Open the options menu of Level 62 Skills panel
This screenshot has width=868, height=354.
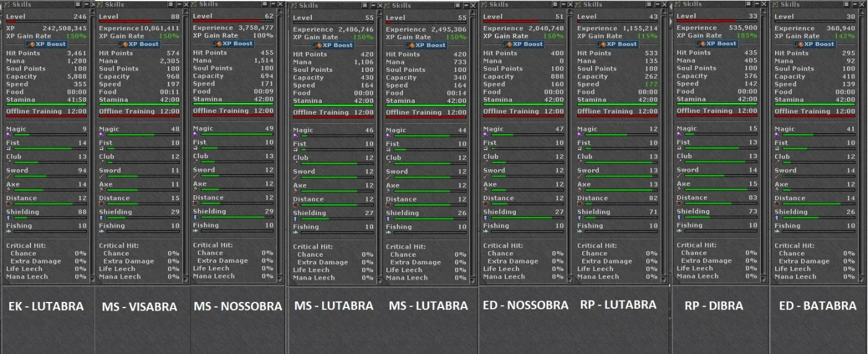264,4
